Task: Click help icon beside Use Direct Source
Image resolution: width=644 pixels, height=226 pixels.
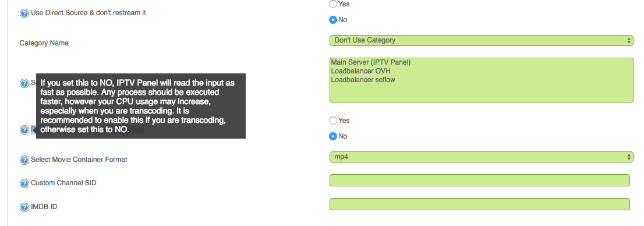Action: tap(24, 13)
